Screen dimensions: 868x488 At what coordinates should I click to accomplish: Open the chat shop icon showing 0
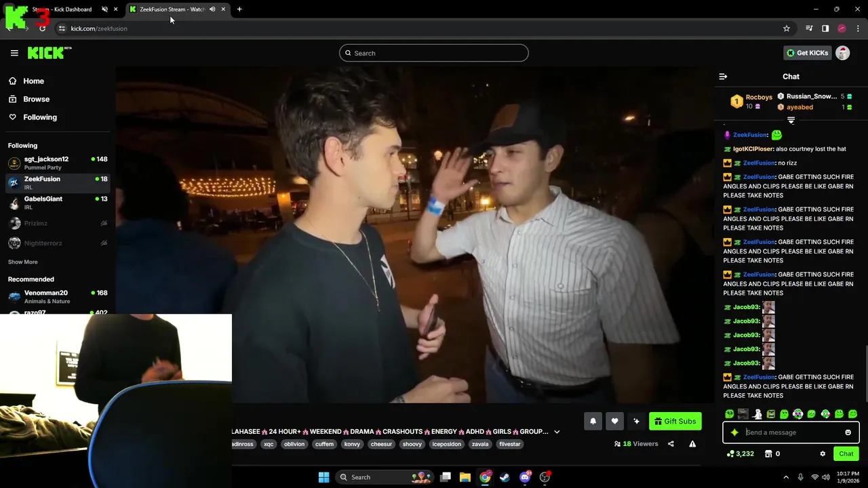[x=773, y=453]
